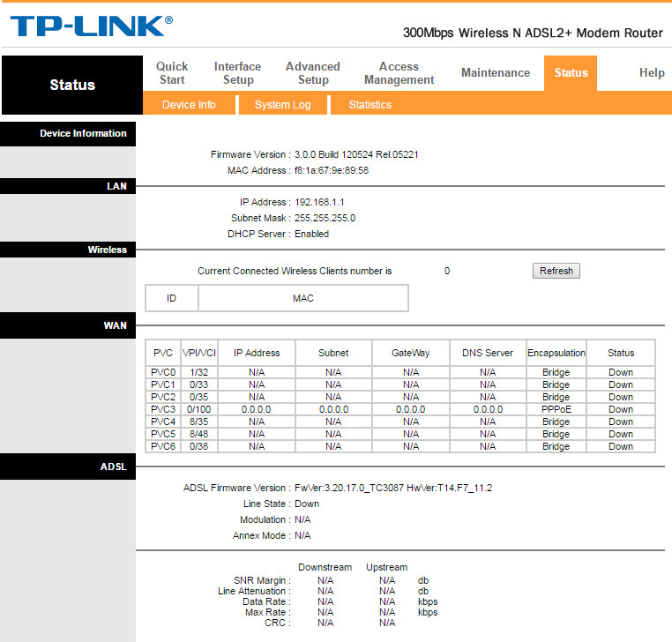Screen dimensions: 672x642
Task: Click the Encapsulation column header
Action: (556, 353)
